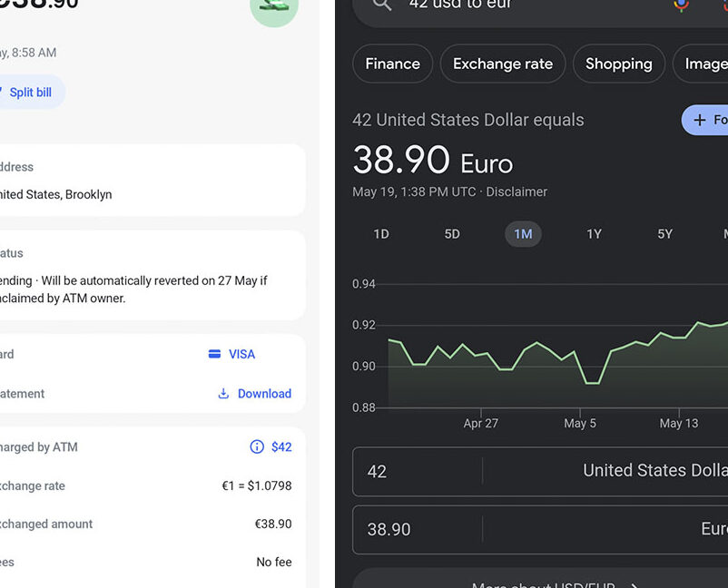728x588 pixels.
Task: Expand More about USD/EUR
Action: click(554, 582)
